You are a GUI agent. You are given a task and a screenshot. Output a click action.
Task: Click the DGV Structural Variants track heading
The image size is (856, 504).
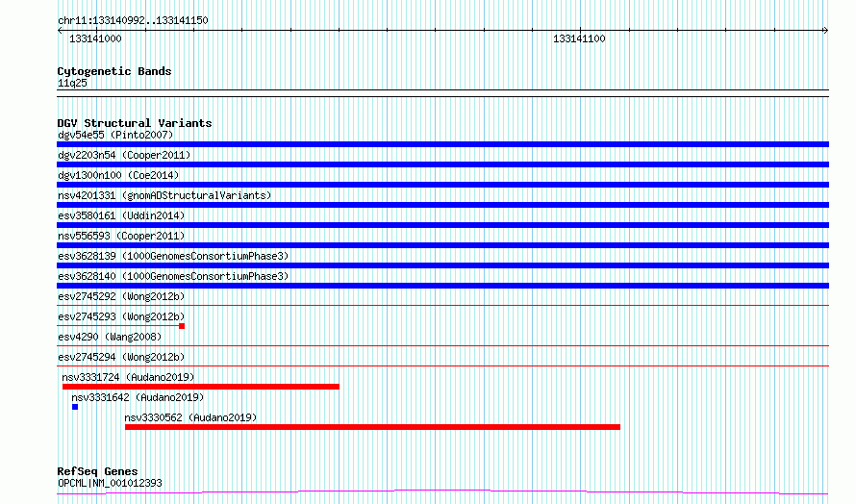click(x=135, y=123)
